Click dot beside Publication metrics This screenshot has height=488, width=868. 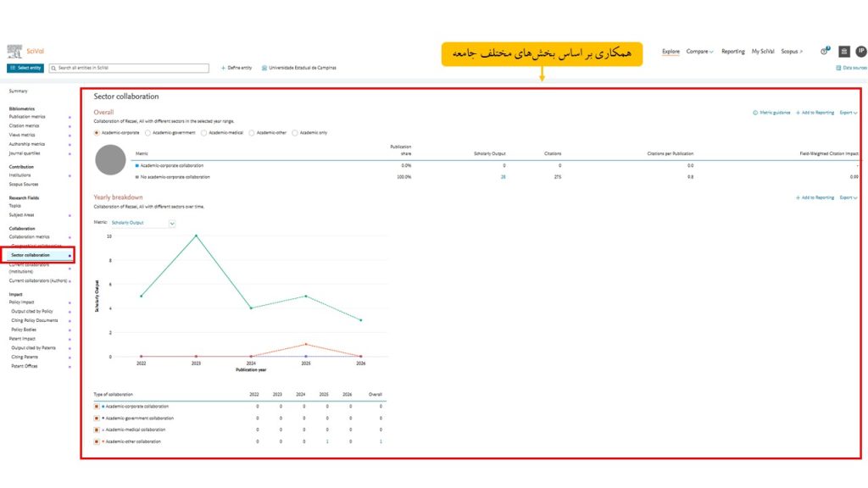tap(70, 117)
